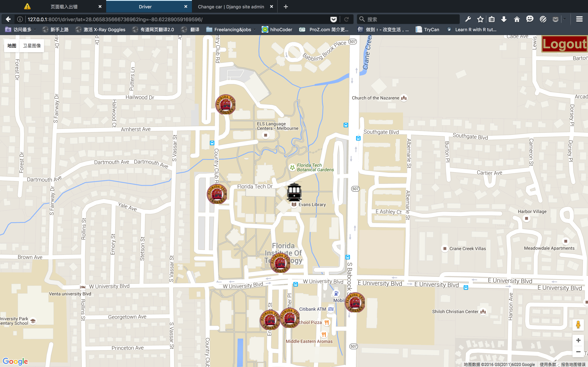Click the Pocket save icon in address bar
This screenshot has height=367, width=588.
tap(334, 19)
